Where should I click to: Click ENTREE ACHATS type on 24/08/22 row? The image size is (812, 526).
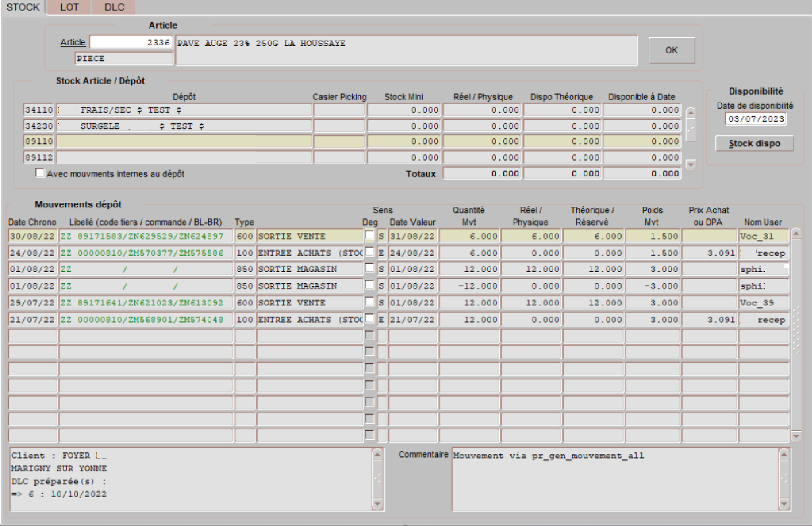click(x=310, y=253)
